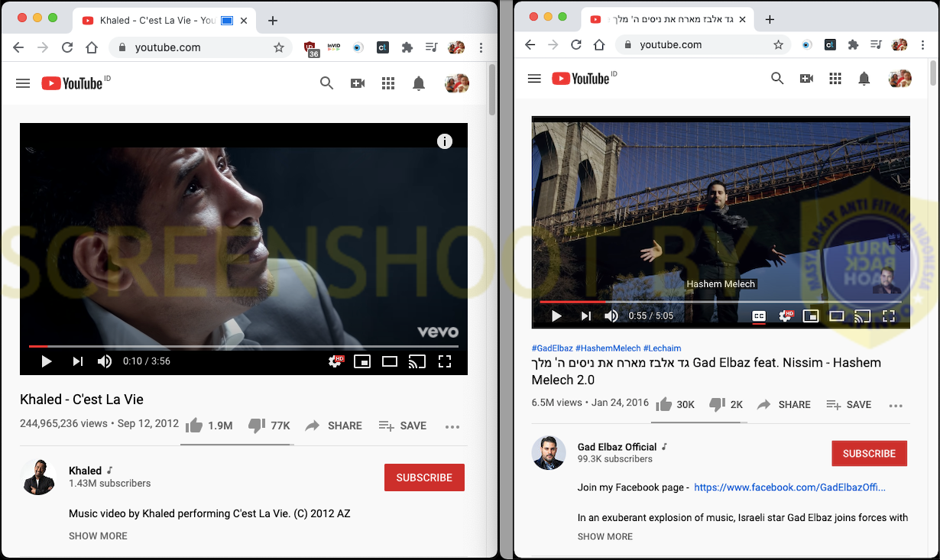Open info card on Khaled video
Screen dimensions: 940x560
pyautogui.click(x=445, y=141)
